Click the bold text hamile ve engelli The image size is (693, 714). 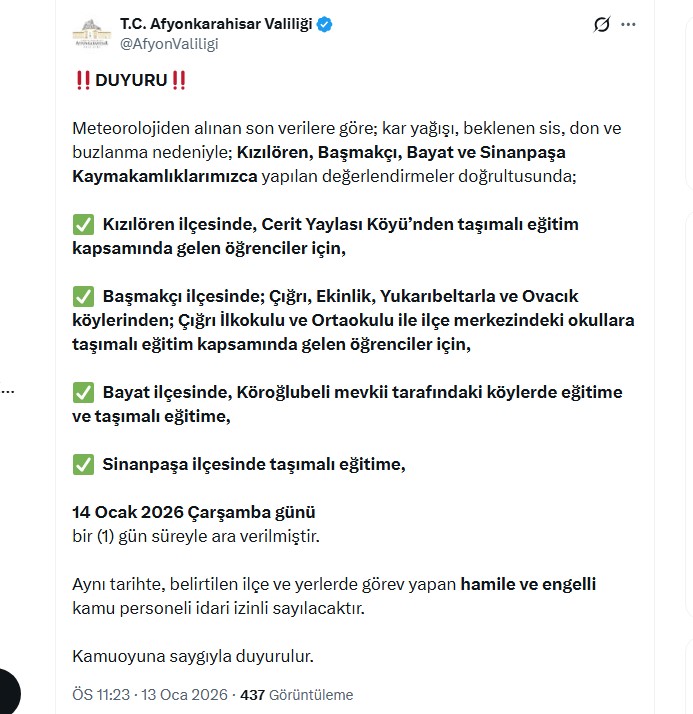[528, 584]
